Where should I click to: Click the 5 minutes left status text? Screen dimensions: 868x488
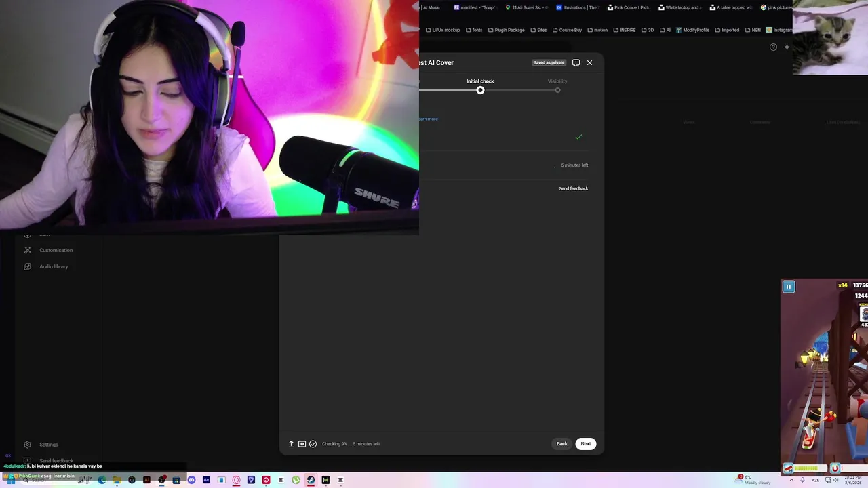[x=574, y=165]
